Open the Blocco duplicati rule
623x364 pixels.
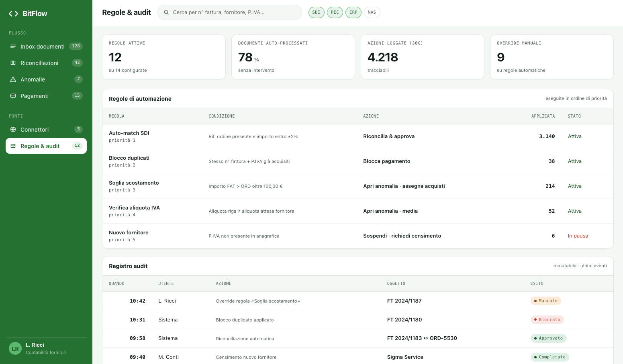point(358,161)
